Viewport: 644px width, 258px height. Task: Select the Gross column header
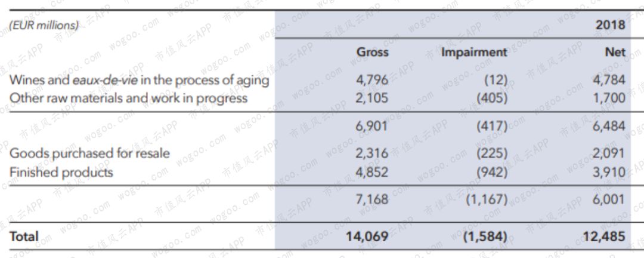[372, 52]
